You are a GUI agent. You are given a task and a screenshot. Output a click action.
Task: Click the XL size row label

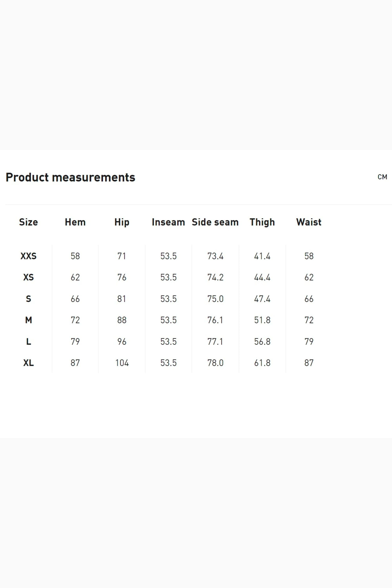[28, 363]
